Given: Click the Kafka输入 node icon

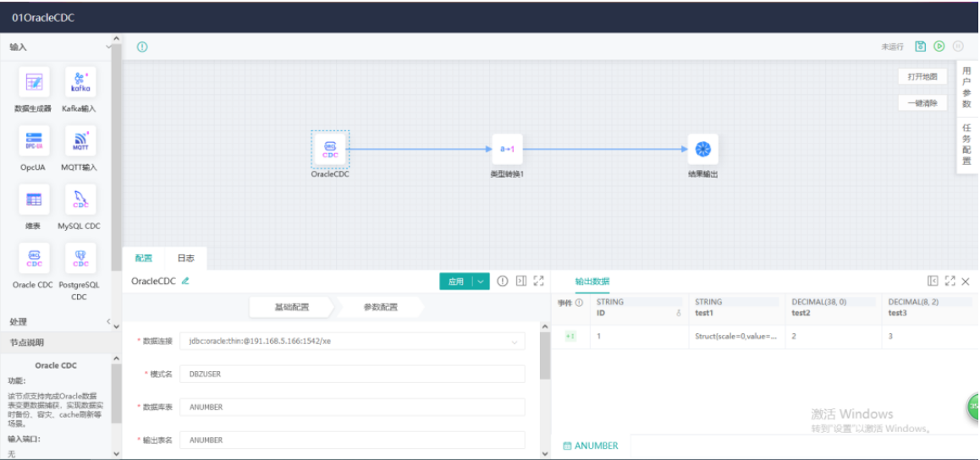Looking at the screenshot, I should [80, 83].
